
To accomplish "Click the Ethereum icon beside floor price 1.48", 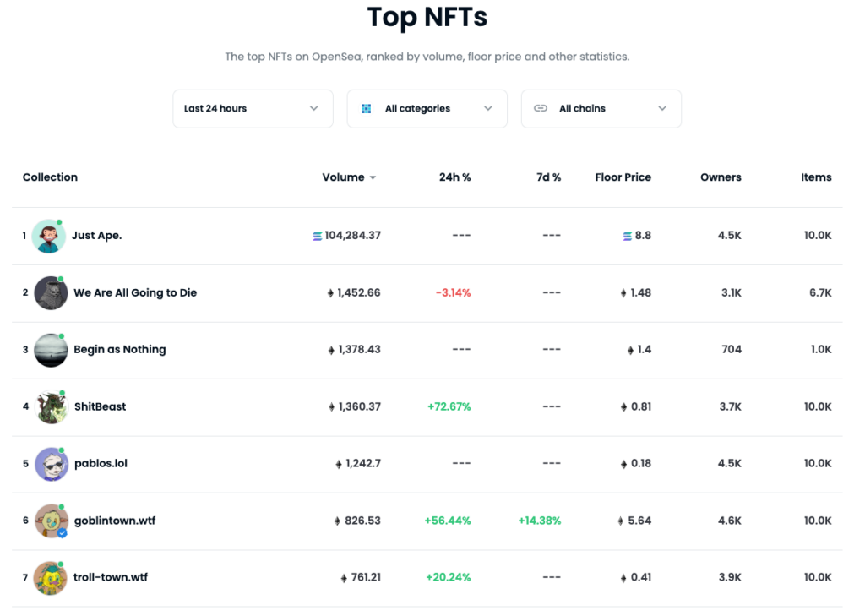I will [x=623, y=293].
